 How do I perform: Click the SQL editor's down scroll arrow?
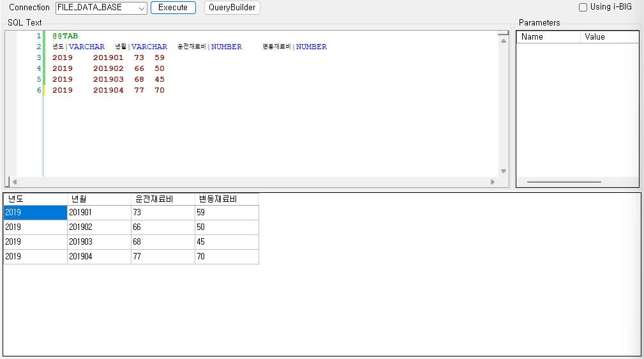pyautogui.click(x=504, y=171)
